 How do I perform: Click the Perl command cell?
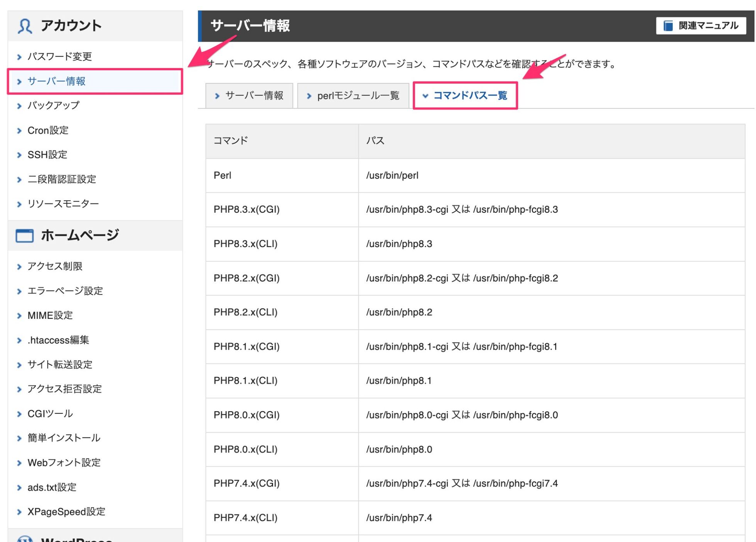[x=282, y=176]
